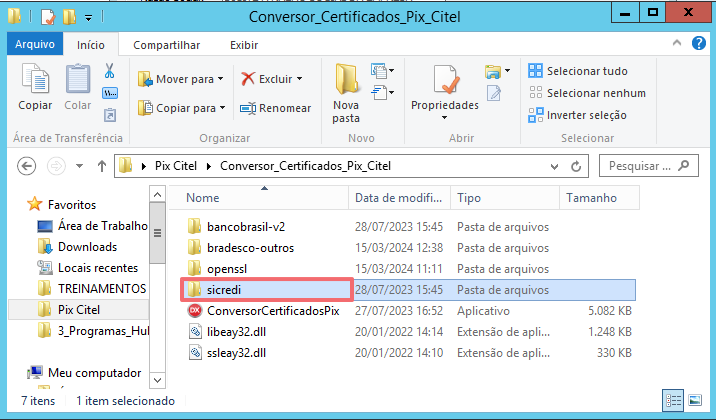Sort by the Nome column header

click(259, 198)
